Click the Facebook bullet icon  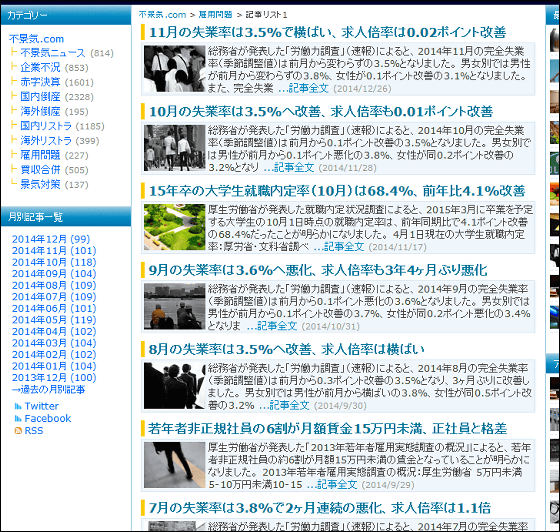point(18,418)
